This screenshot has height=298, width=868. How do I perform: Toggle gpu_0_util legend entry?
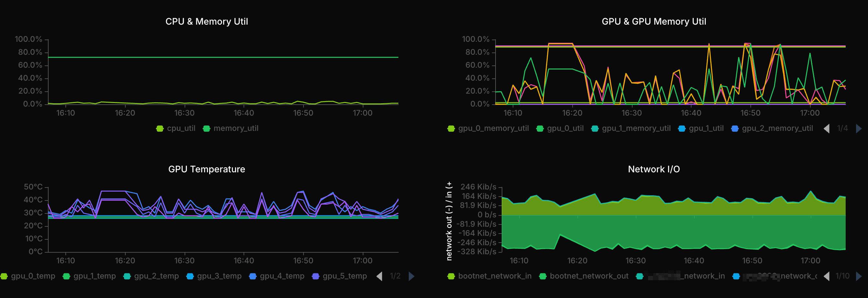pos(560,129)
